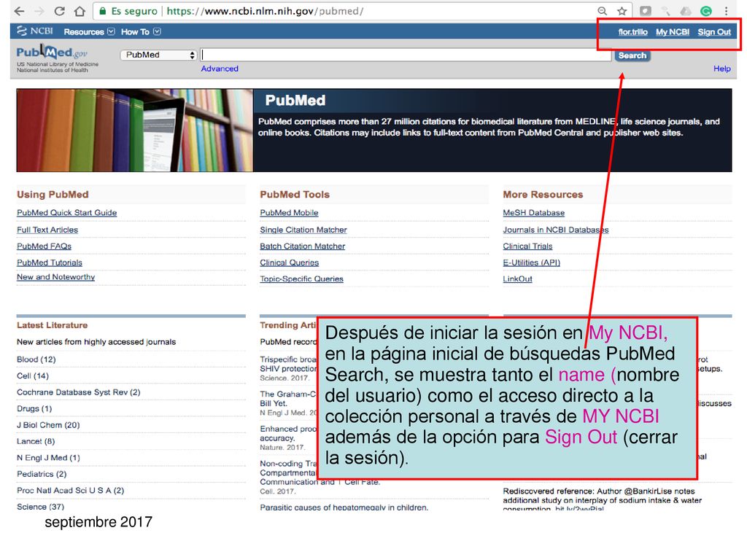Open Batch Citation Matcher

click(x=303, y=246)
